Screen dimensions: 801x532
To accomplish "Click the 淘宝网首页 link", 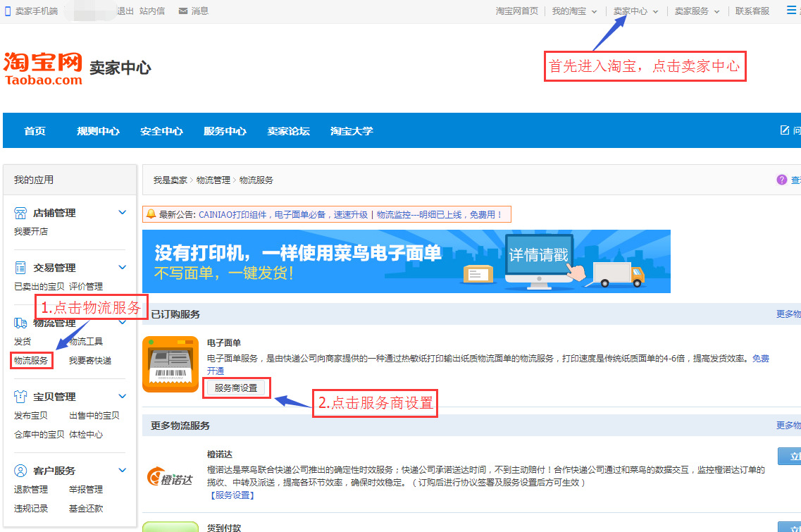I will pos(516,11).
